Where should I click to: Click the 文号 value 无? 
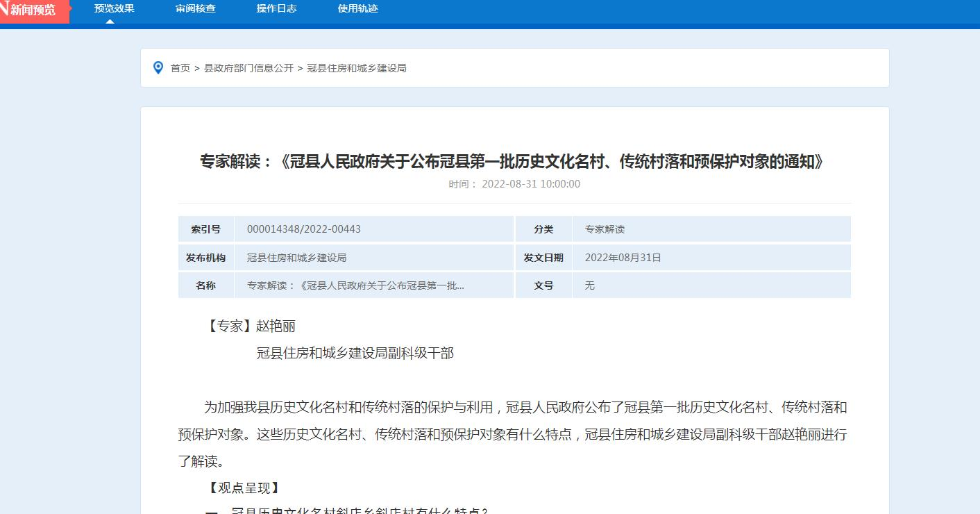(x=590, y=285)
